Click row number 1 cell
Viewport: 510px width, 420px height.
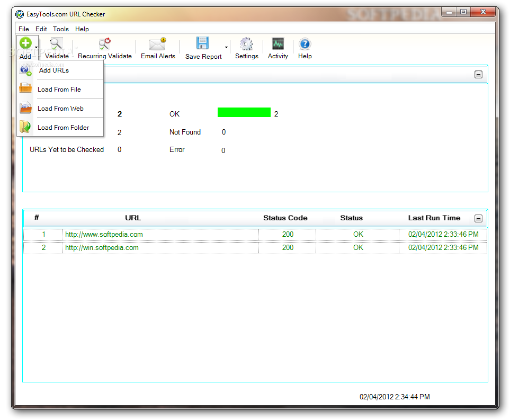pos(43,235)
